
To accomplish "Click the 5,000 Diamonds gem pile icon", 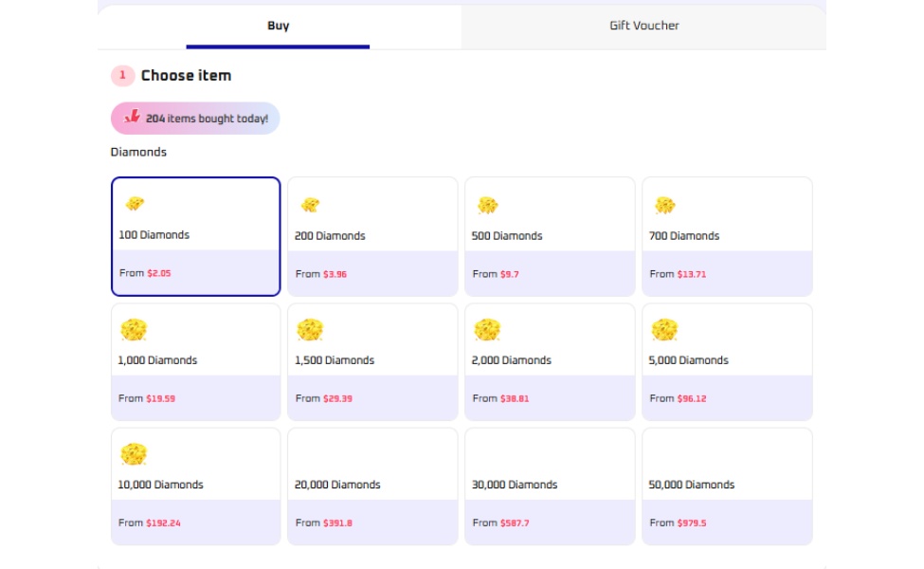I will (x=664, y=330).
